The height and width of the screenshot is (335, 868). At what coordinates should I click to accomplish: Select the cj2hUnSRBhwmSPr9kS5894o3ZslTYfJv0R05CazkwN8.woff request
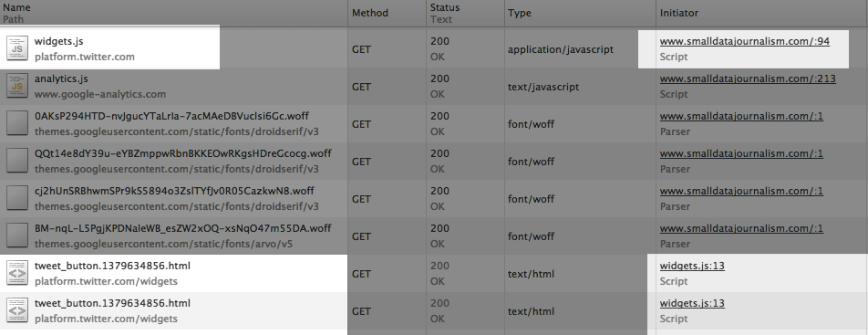(x=174, y=191)
